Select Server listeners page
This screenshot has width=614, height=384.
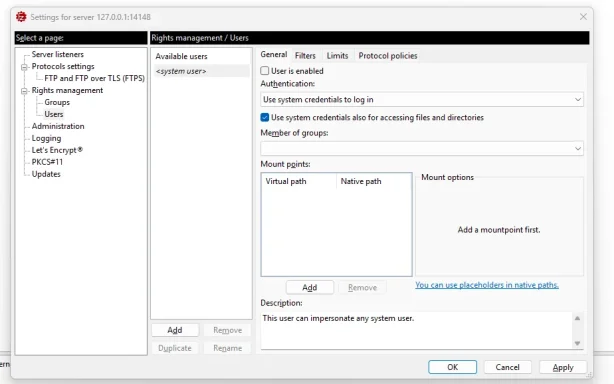point(58,54)
